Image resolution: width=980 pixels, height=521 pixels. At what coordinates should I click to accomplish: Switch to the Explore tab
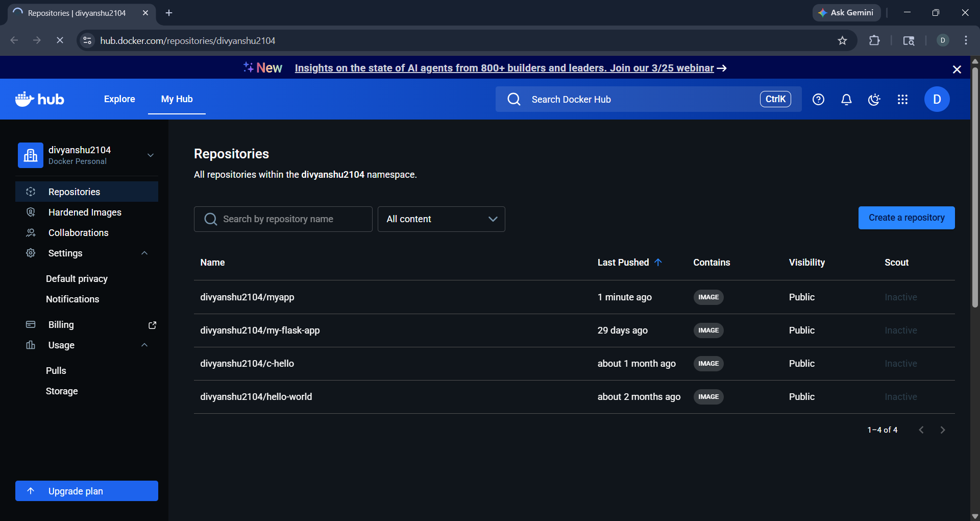click(119, 99)
